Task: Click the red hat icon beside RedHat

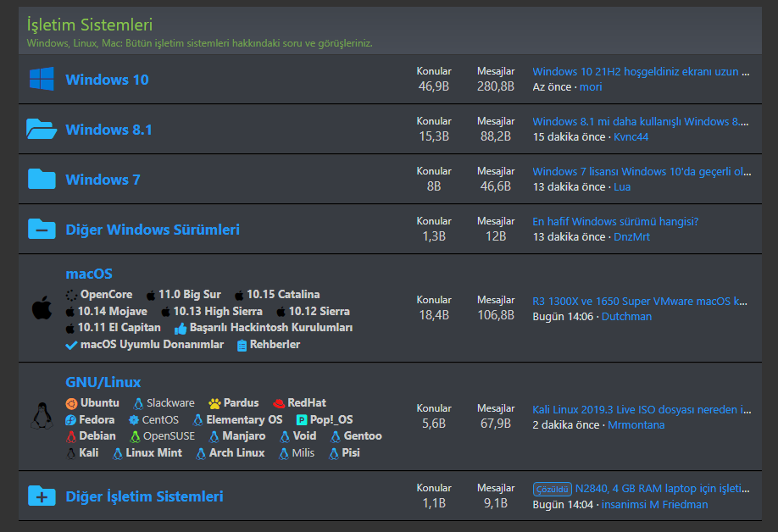Action: (279, 403)
